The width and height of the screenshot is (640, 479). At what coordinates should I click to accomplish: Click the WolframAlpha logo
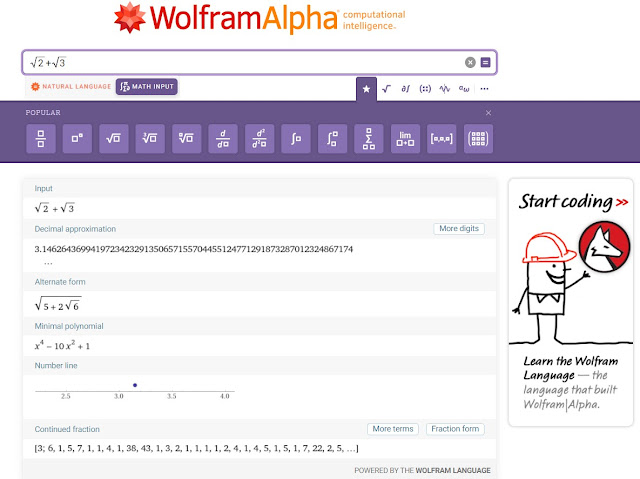pyautogui.click(x=227, y=18)
